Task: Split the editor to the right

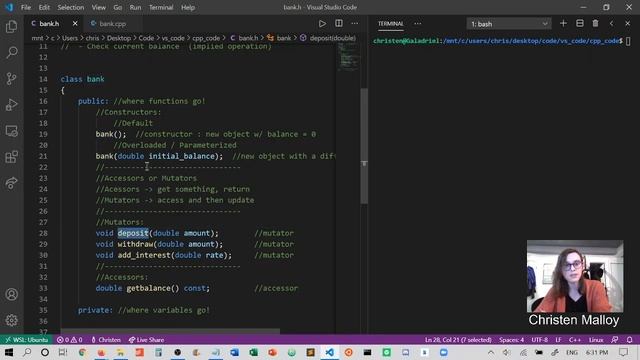Action: [x=339, y=24]
